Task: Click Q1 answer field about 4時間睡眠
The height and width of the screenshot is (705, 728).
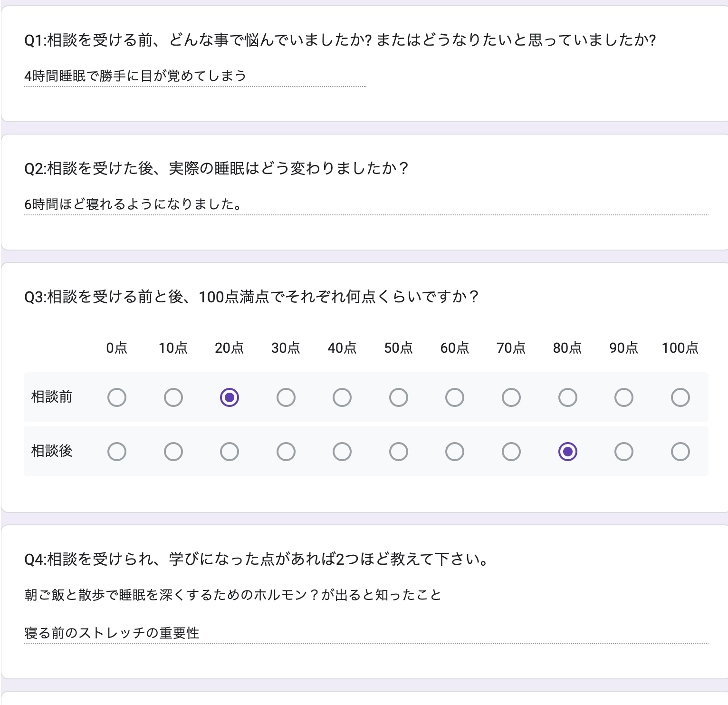Action: point(195,76)
